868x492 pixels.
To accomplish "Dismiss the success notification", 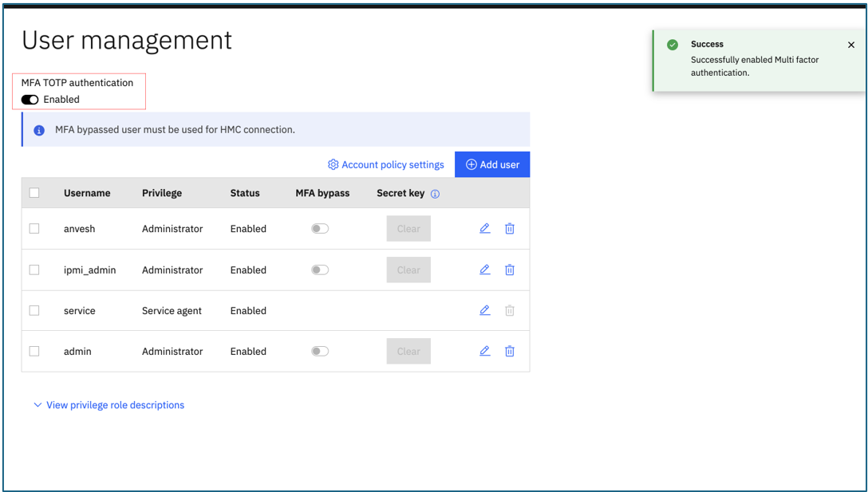I will pyautogui.click(x=851, y=45).
